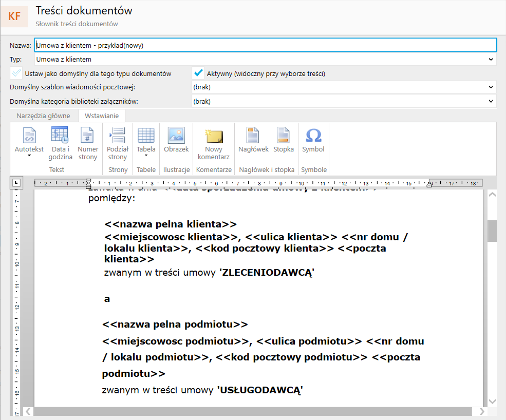This screenshot has height=420, width=506.
Task: Click '<<ulica podmiotu>>' placeholder
Action: pos(309,341)
